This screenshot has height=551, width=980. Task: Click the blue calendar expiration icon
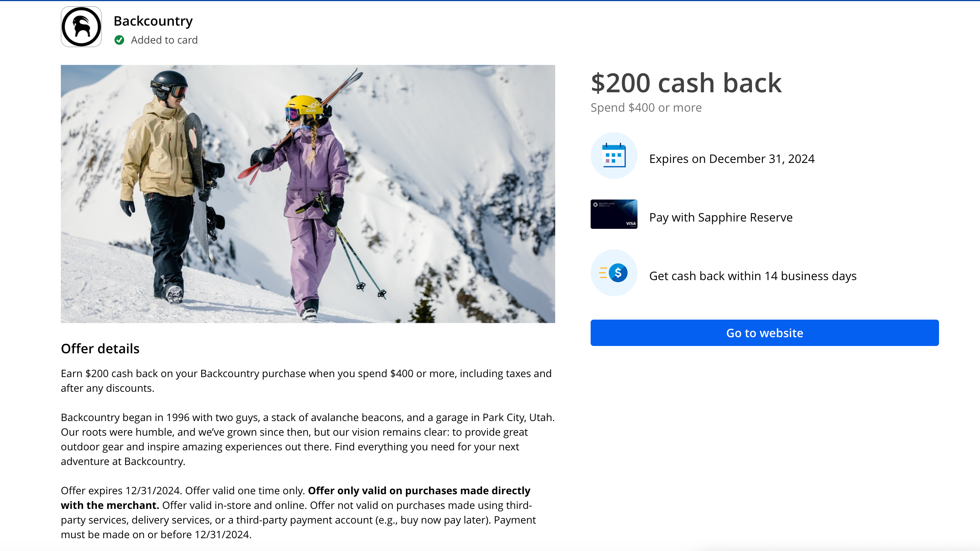(614, 156)
